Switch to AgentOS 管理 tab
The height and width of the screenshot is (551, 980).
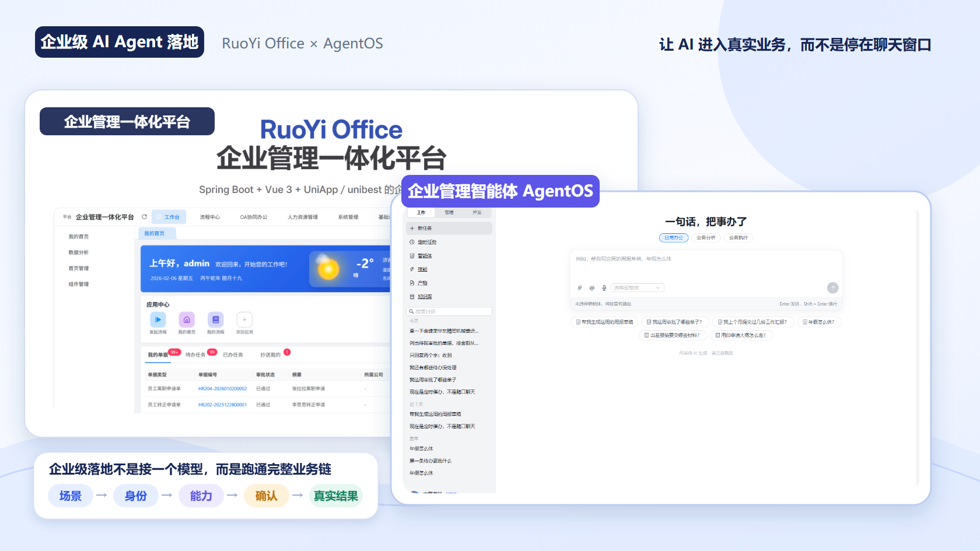click(x=449, y=213)
